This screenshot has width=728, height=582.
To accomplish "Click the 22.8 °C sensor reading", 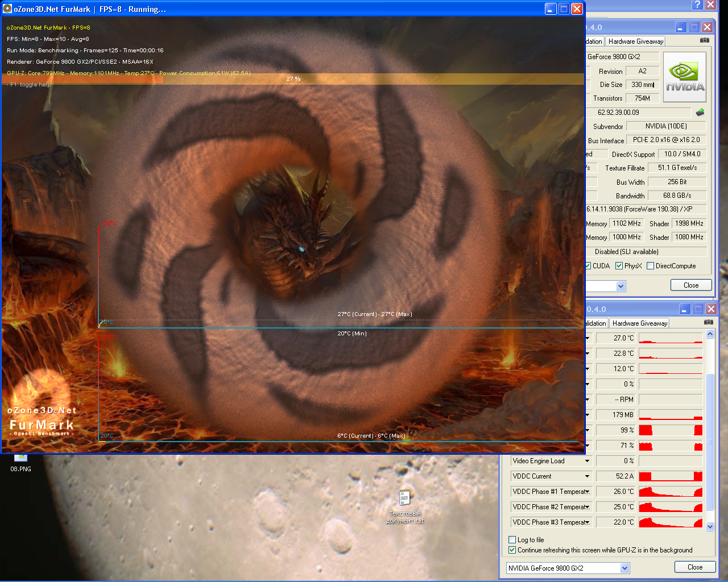I will [x=615, y=354].
